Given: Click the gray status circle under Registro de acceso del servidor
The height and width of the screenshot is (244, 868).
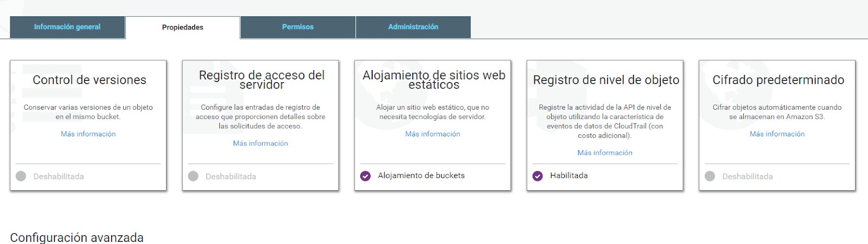Looking at the screenshot, I should click(193, 176).
